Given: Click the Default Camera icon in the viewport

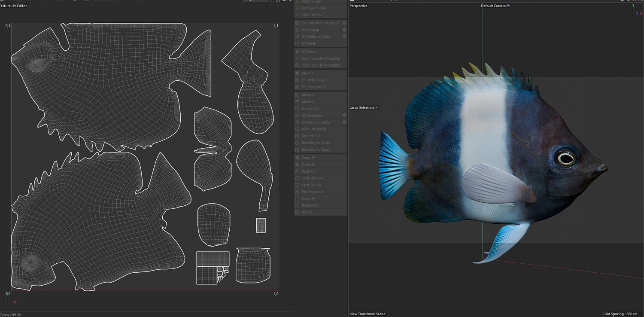Looking at the screenshot, I should [x=508, y=6].
